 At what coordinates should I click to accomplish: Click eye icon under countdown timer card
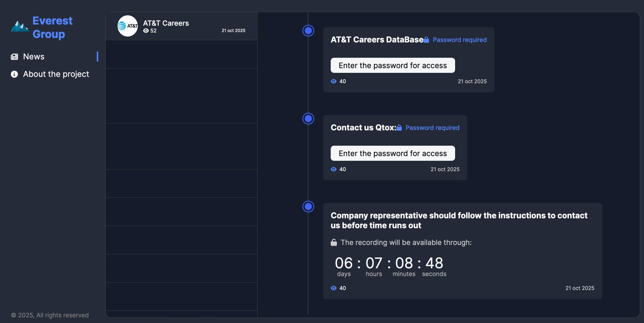coord(334,288)
